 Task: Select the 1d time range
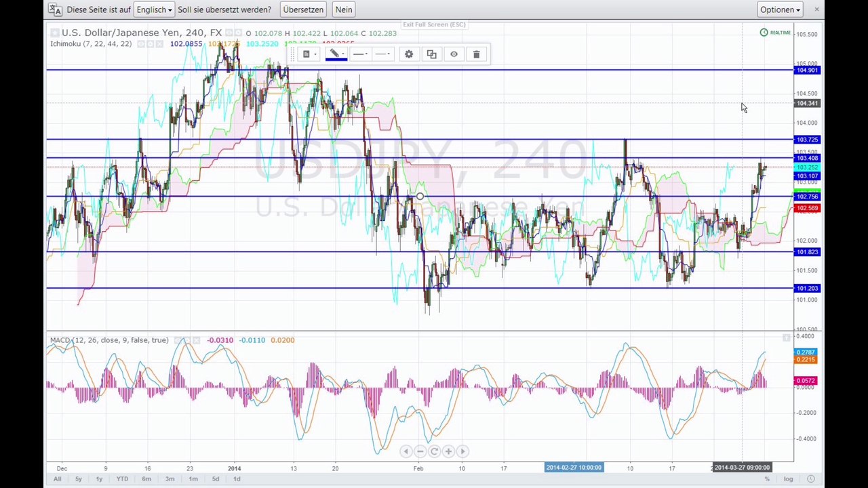[237, 479]
